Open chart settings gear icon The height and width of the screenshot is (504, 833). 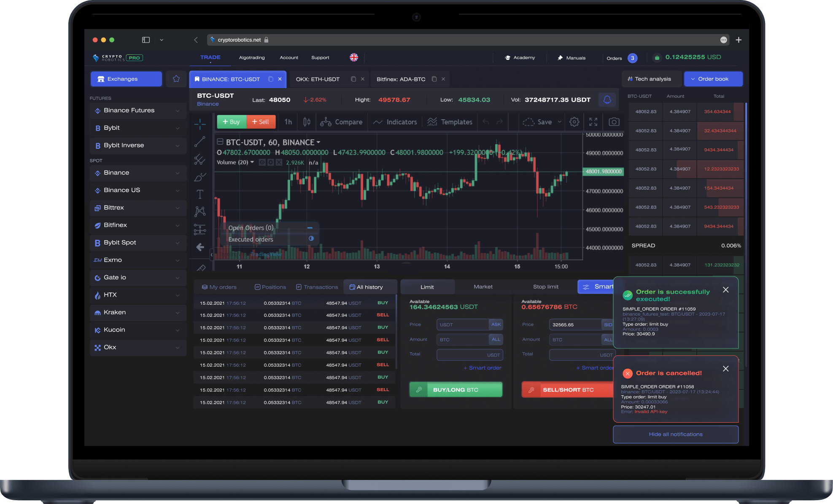(574, 122)
